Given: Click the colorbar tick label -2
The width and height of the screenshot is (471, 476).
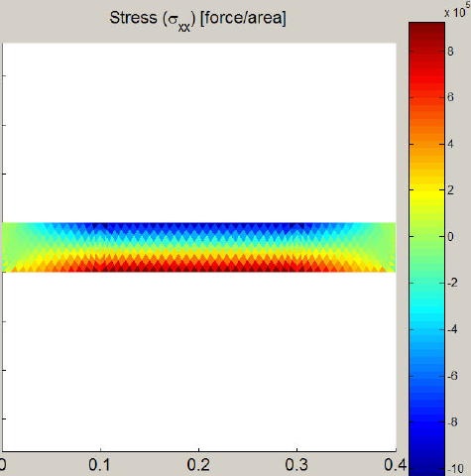Looking at the screenshot, I should (452, 283).
